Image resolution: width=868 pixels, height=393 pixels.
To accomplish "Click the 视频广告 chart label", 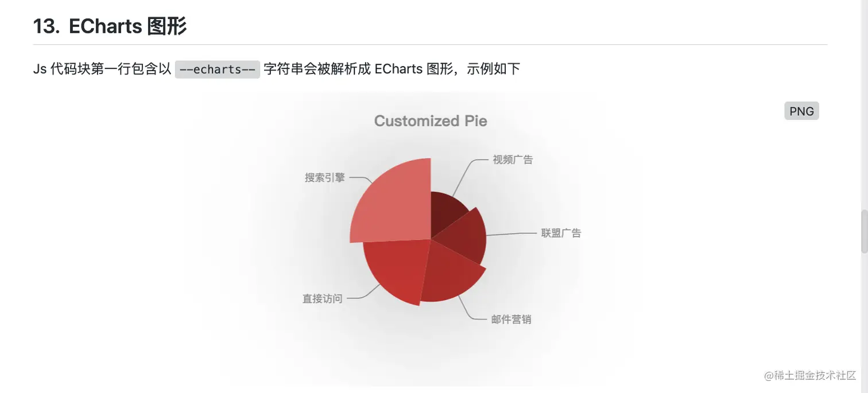I will pyautogui.click(x=513, y=159).
